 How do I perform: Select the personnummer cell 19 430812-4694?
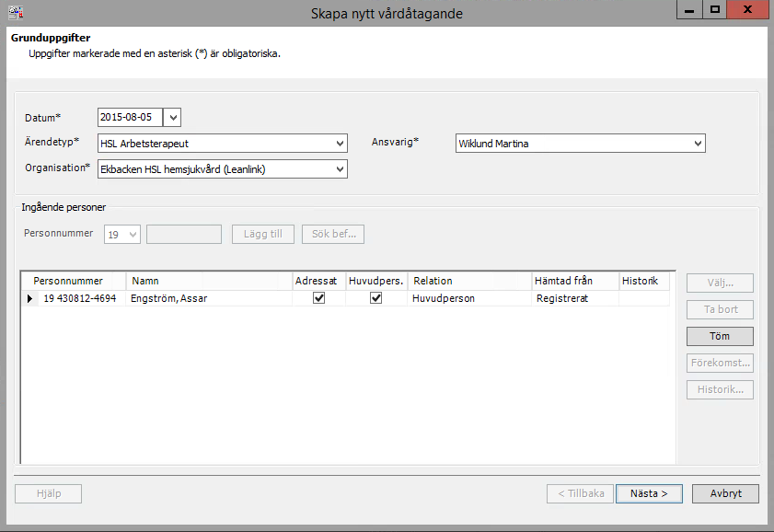pyautogui.click(x=80, y=298)
